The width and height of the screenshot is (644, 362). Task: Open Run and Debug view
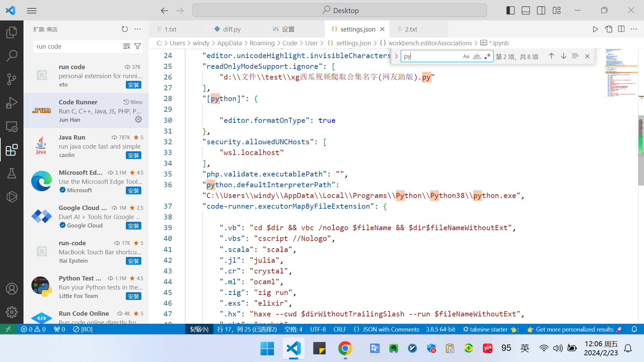point(11,103)
